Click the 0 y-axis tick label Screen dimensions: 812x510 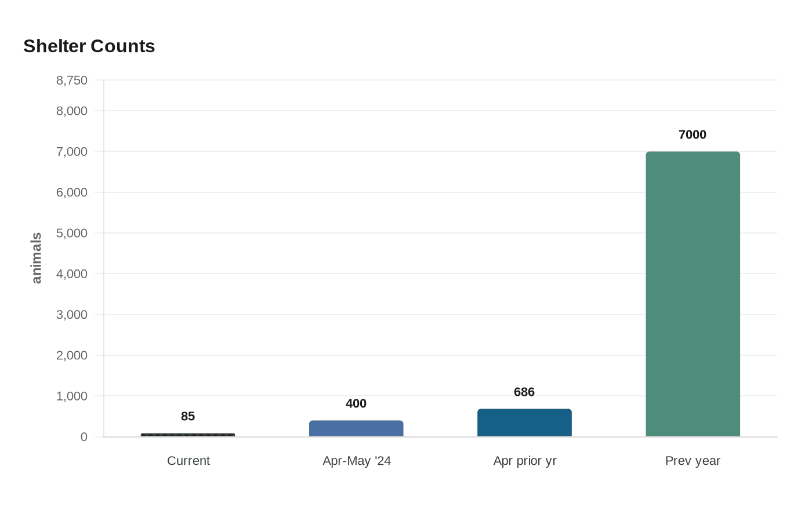point(84,437)
